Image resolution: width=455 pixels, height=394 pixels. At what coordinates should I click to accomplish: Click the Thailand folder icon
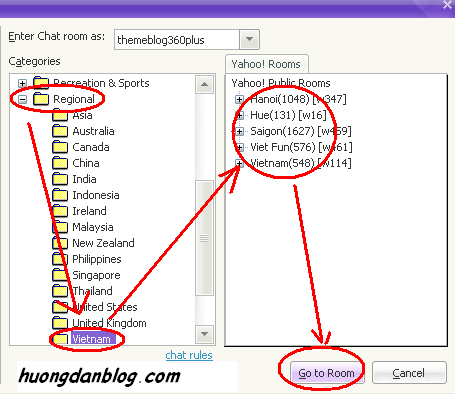60,291
